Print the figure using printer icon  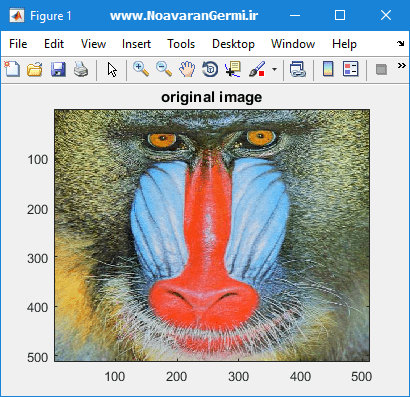(81, 69)
